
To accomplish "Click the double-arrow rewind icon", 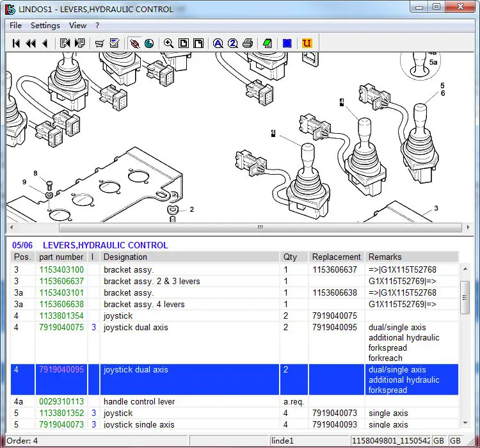I will click(x=30, y=44).
